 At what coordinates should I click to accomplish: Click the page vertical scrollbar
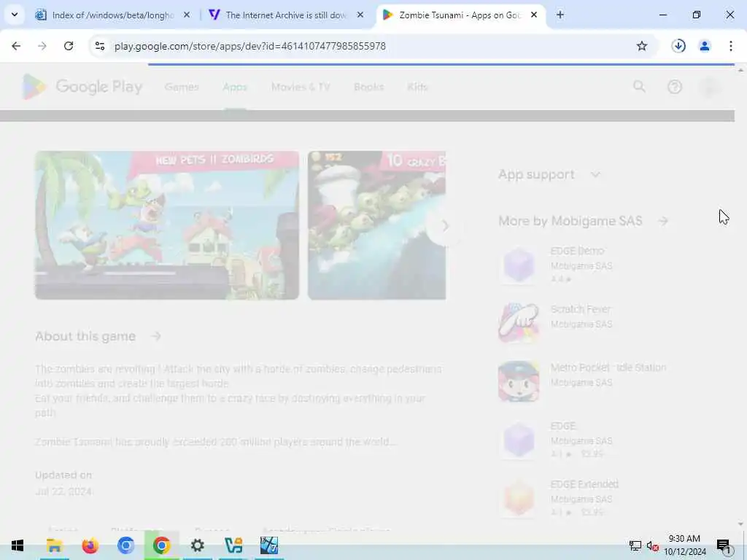pyautogui.click(x=740, y=295)
